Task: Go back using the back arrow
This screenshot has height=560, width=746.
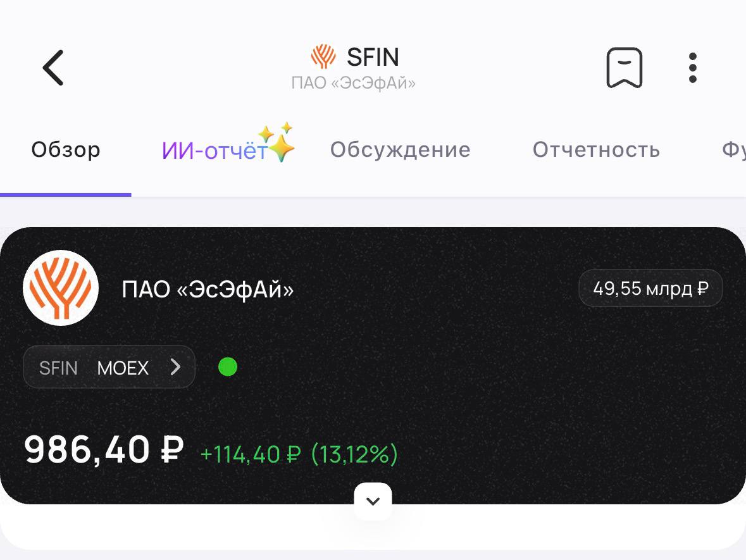Action: pos(53,68)
